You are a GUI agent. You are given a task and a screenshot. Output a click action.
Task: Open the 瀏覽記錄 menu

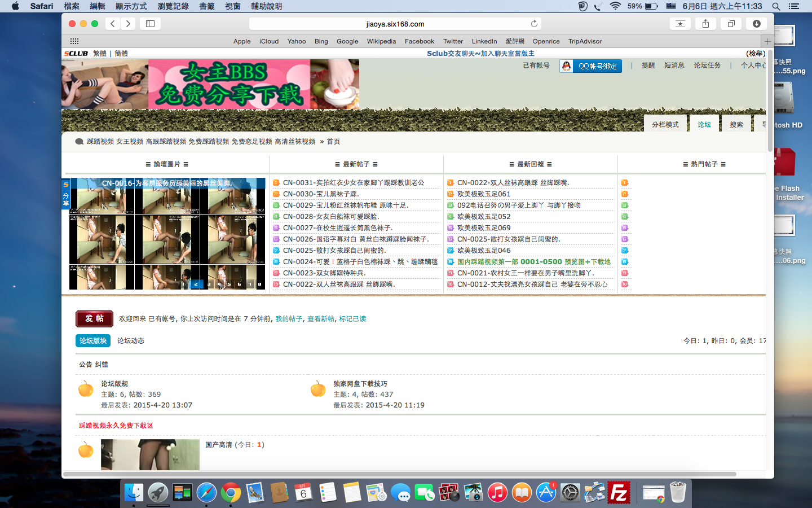click(x=173, y=6)
